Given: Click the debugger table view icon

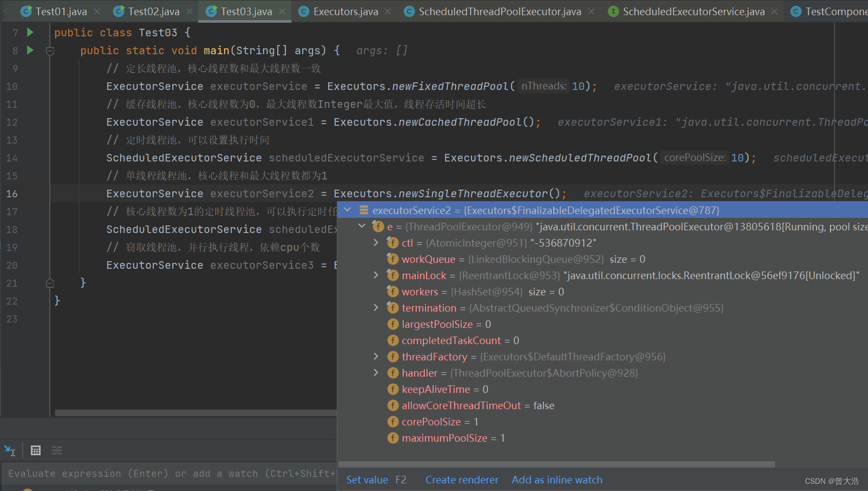Looking at the screenshot, I should [x=36, y=450].
